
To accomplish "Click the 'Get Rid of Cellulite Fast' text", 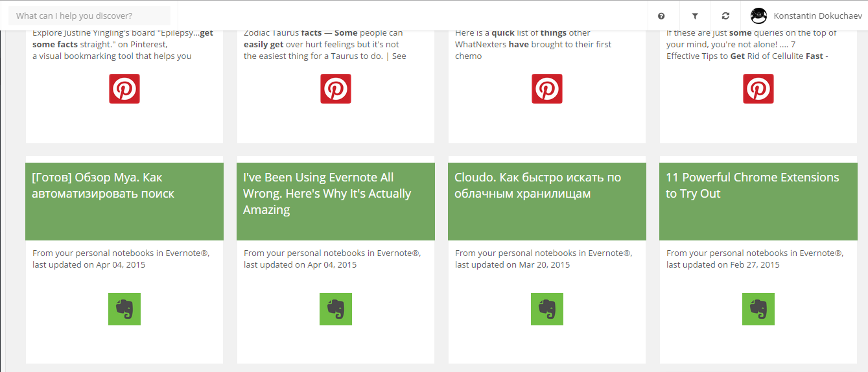I will 752,44.
